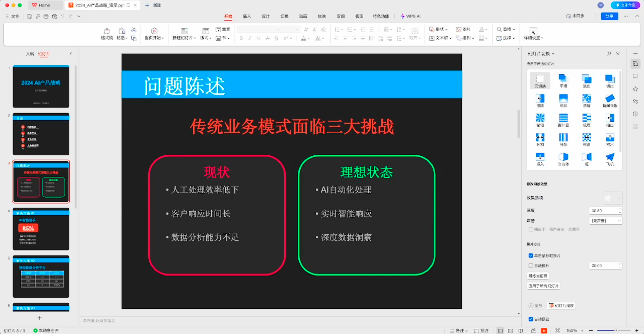Viewport: 644px width, 334px height.
Task: Uncheck the 单击鼠标时换片 checkbox
Action: [x=531, y=256]
